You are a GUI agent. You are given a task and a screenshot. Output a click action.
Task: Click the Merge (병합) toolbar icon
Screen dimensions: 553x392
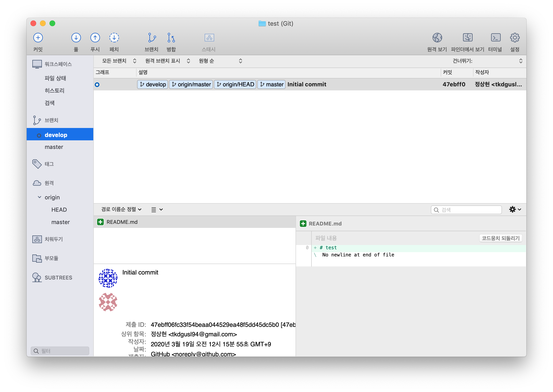171,38
